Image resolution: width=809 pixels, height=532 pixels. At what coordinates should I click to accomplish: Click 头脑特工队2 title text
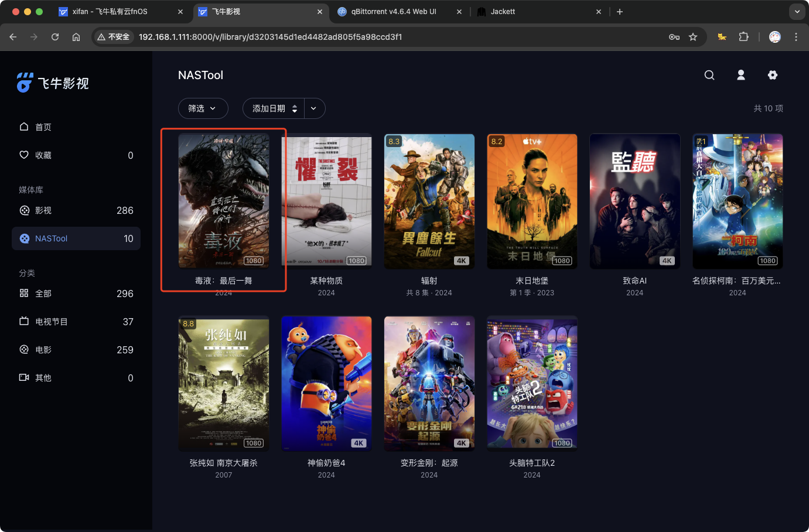click(x=532, y=463)
